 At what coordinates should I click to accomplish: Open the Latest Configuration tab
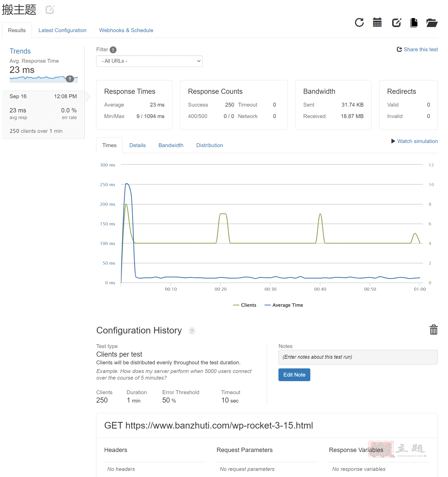(x=62, y=30)
